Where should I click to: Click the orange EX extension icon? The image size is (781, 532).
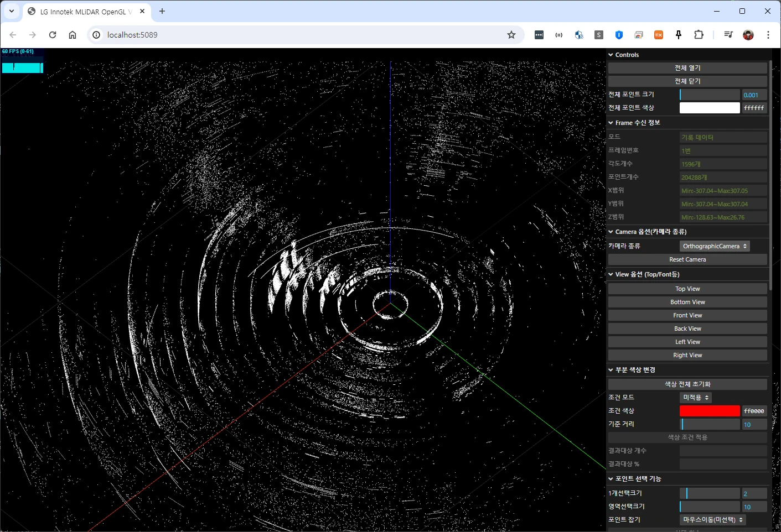pyautogui.click(x=659, y=35)
